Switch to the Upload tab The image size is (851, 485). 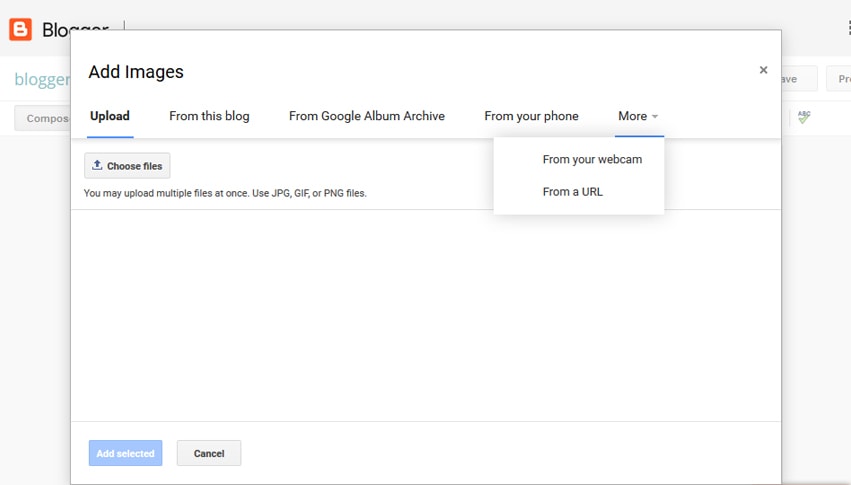coord(110,116)
